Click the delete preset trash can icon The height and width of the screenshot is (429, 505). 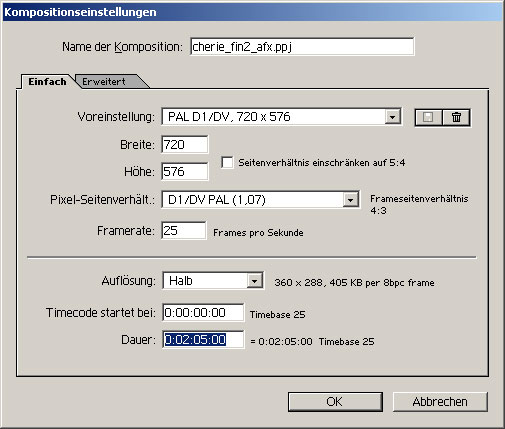coord(456,117)
